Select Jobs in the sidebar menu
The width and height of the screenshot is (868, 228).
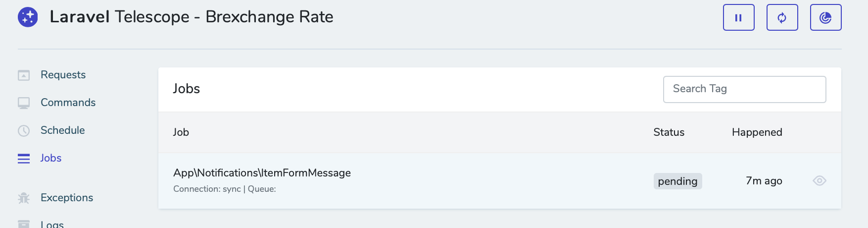coord(51,158)
